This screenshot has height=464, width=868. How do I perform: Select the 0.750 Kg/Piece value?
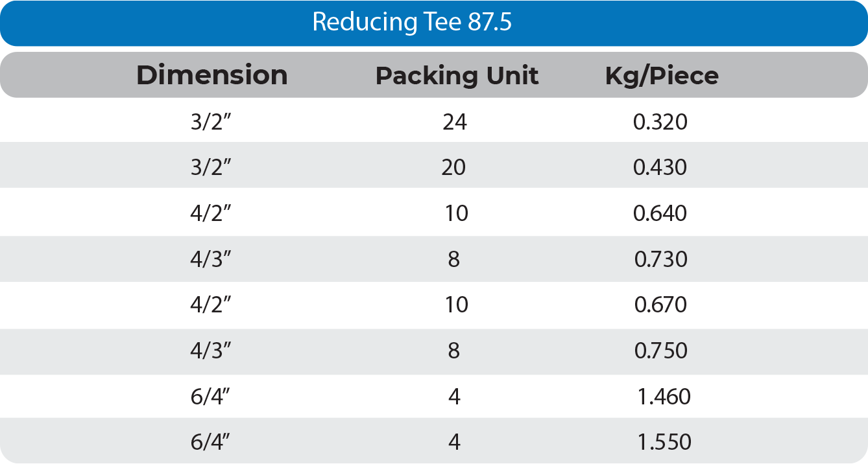click(x=660, y=351)
